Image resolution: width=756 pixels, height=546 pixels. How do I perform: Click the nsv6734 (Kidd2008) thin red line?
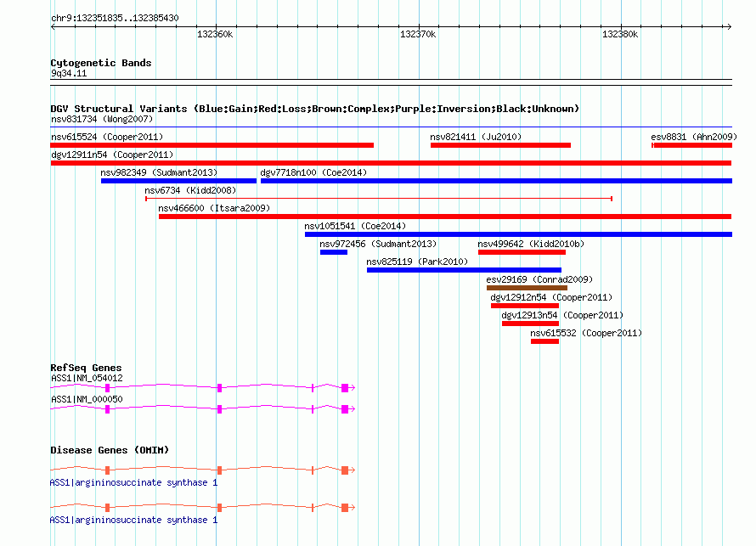click(379, 199)
